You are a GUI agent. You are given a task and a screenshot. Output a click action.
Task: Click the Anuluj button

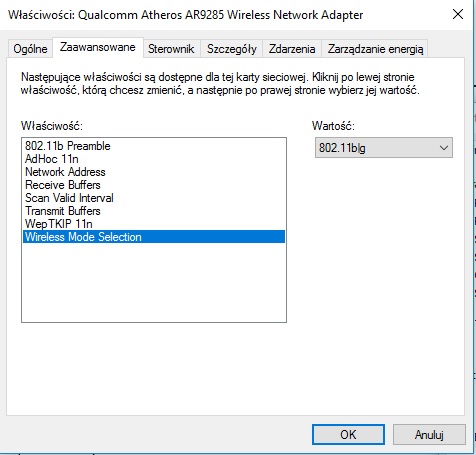pos(429,435)
